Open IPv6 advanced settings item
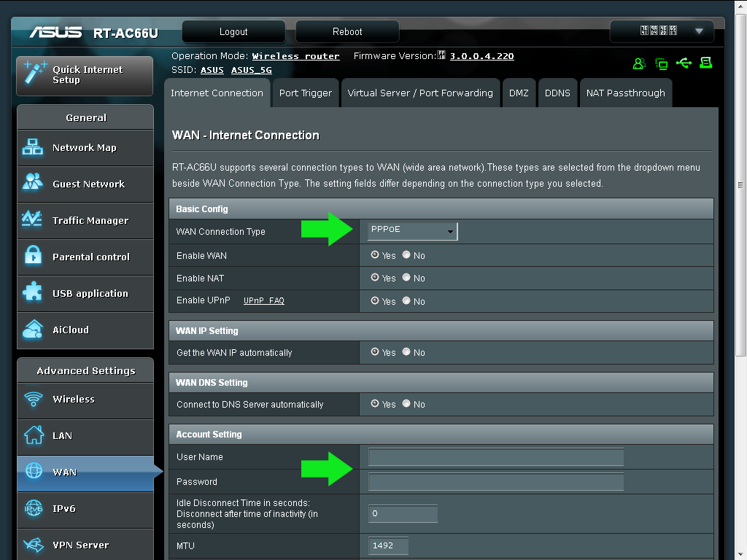 [85, 510]
